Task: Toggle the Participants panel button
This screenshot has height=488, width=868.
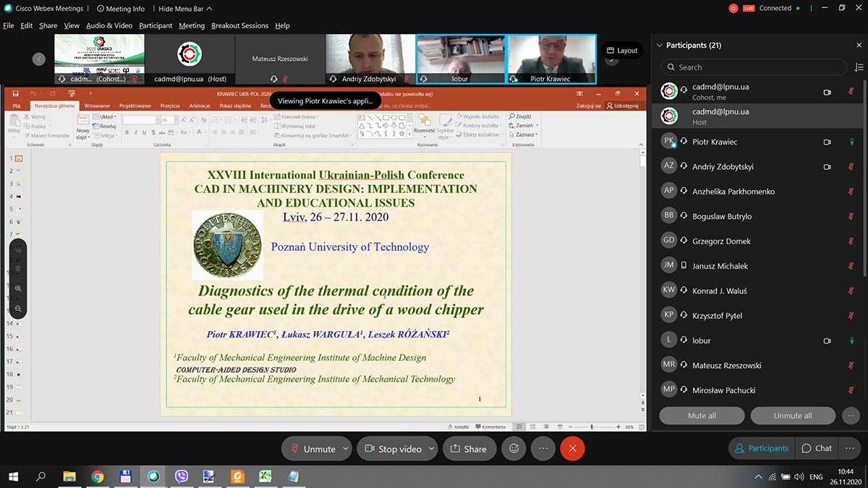Action: [x=761, y=448]
